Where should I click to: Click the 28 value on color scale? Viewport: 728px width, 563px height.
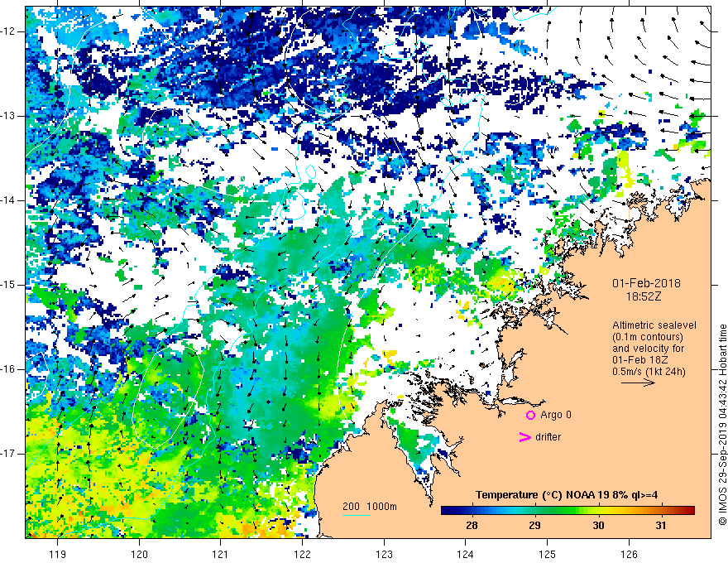(x=472, y=526)
